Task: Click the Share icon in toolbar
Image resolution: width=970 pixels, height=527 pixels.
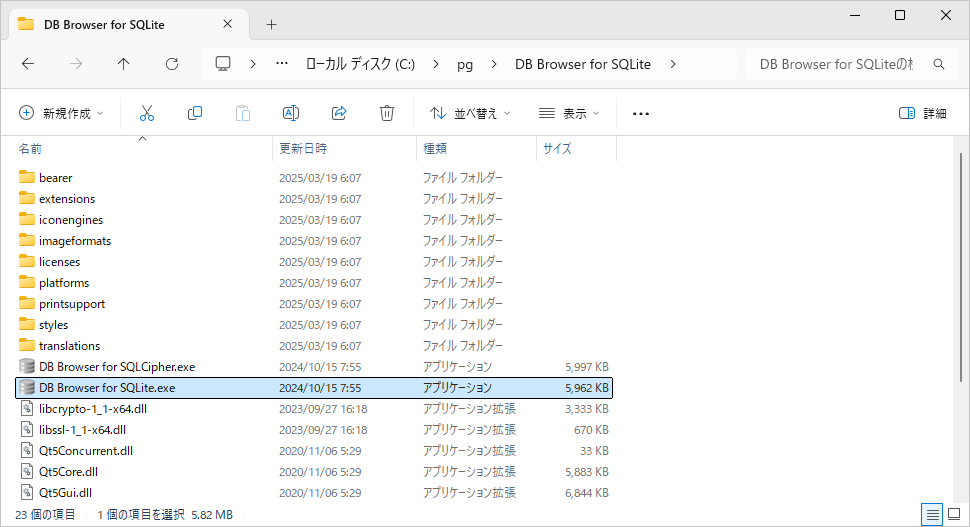Action: 339,113
